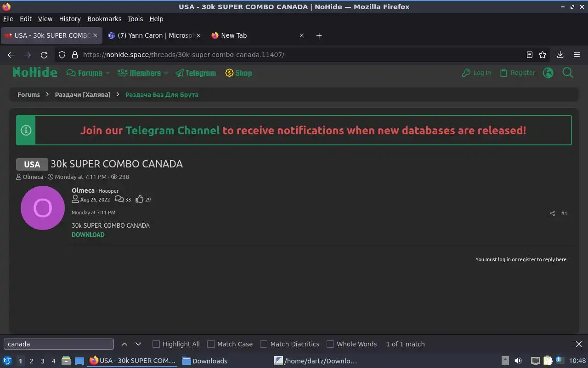Image resolution: width=588 pixels, height=368 pixels.
Task: Click the network tray icon
Action: click(535, 361)
